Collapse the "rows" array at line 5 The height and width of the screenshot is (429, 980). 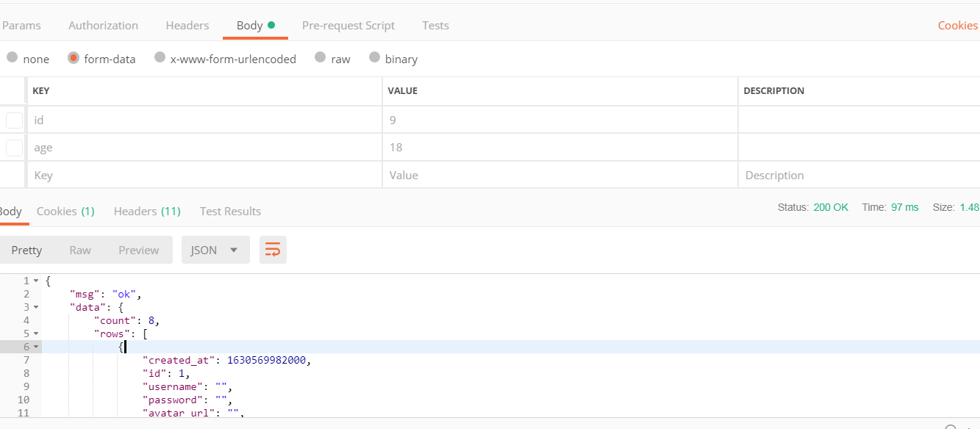(x=36, y=334)
